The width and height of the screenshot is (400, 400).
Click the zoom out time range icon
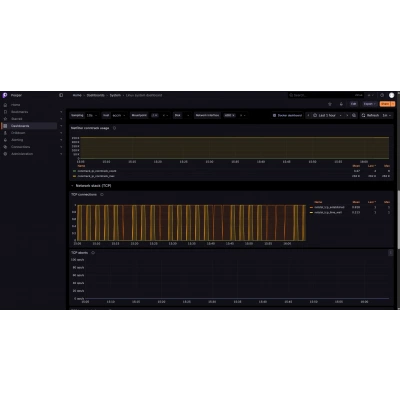[x=354, y=115]
